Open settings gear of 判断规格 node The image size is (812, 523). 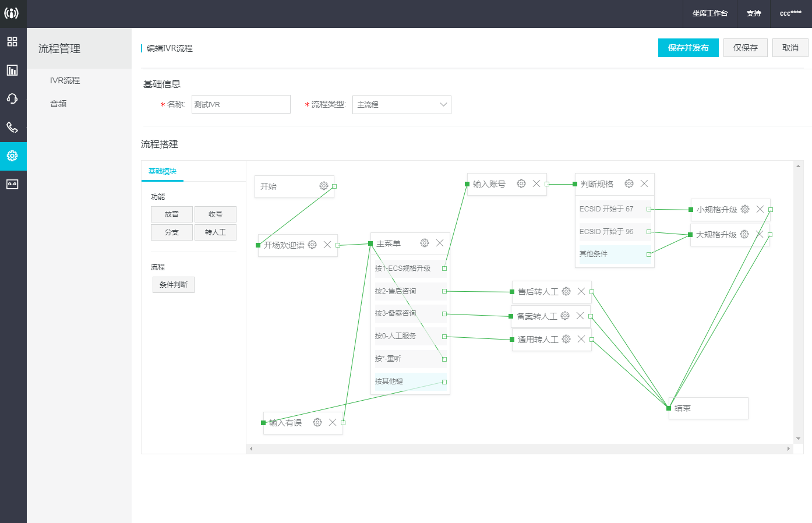pos(629,183)
